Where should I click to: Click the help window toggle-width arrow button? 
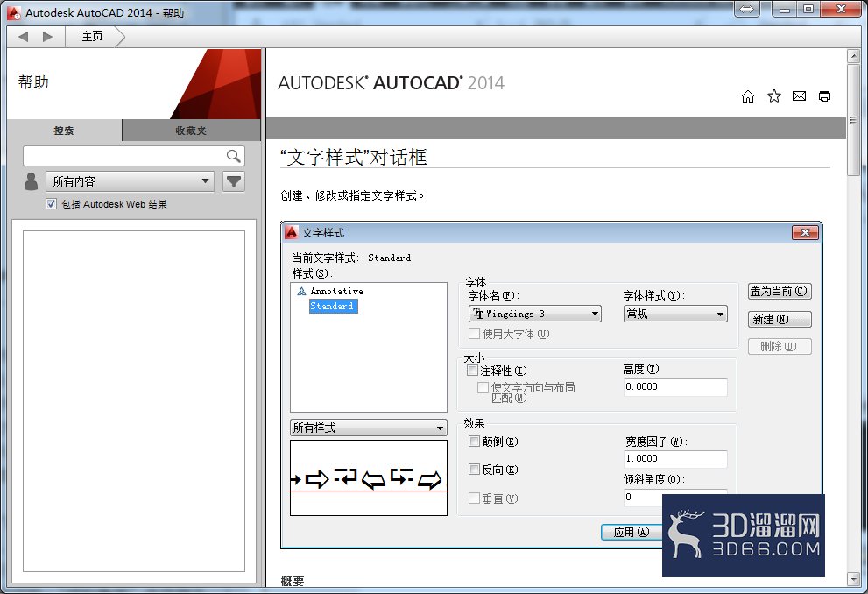click(747, 9)
